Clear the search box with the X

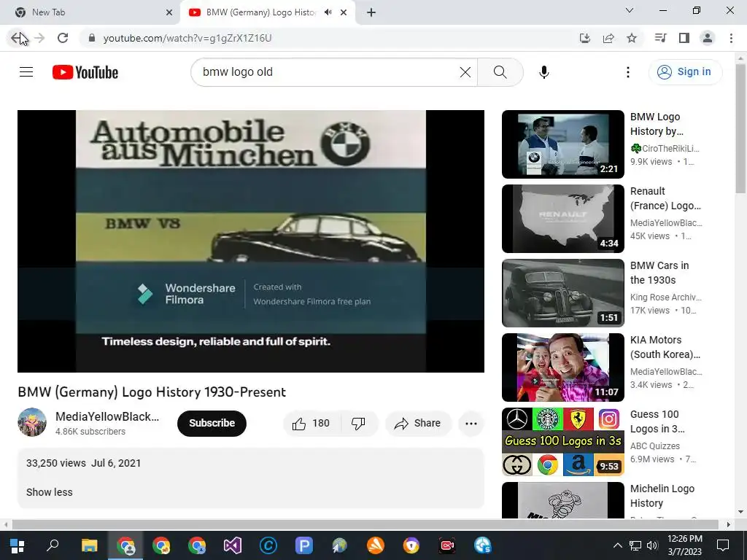(465, 72)
